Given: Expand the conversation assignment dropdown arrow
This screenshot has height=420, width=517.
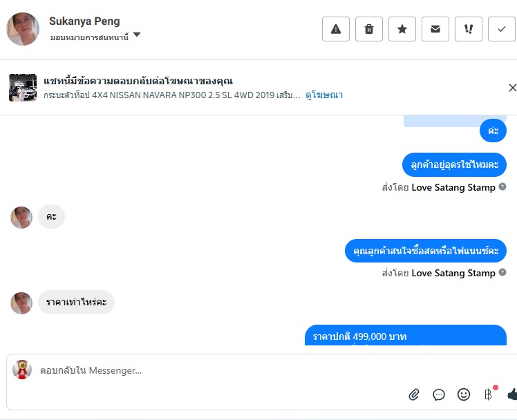Looking at the screenshot, I should pos(137,35).
